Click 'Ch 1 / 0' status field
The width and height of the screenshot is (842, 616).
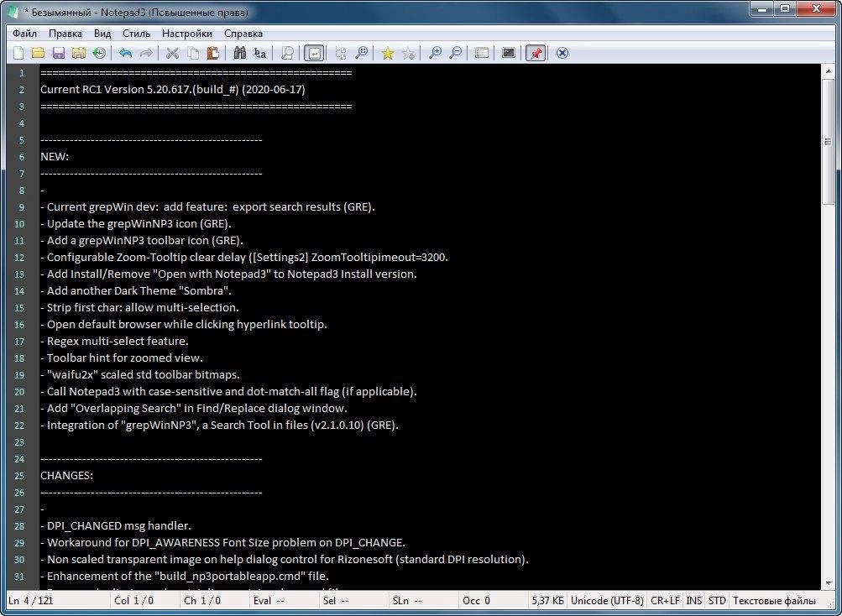pos(213,600)
